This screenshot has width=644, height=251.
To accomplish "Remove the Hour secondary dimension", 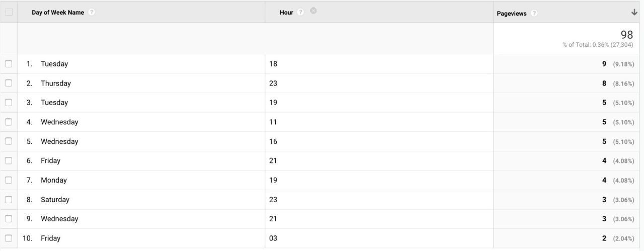I will (313, 11).
